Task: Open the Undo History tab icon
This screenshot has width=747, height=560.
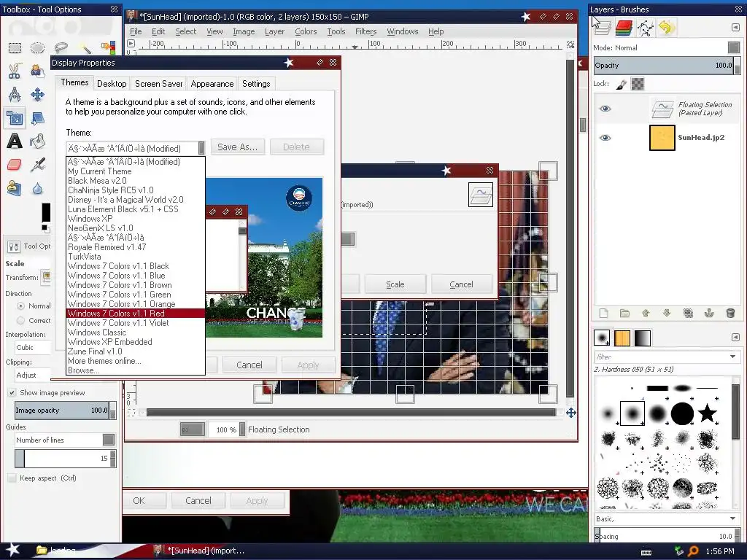Action: pyautogui.click(x=666, y=28)
